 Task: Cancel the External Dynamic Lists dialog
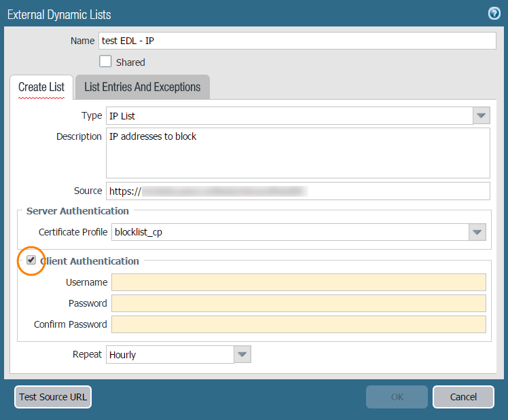click(x=463, y=397)
